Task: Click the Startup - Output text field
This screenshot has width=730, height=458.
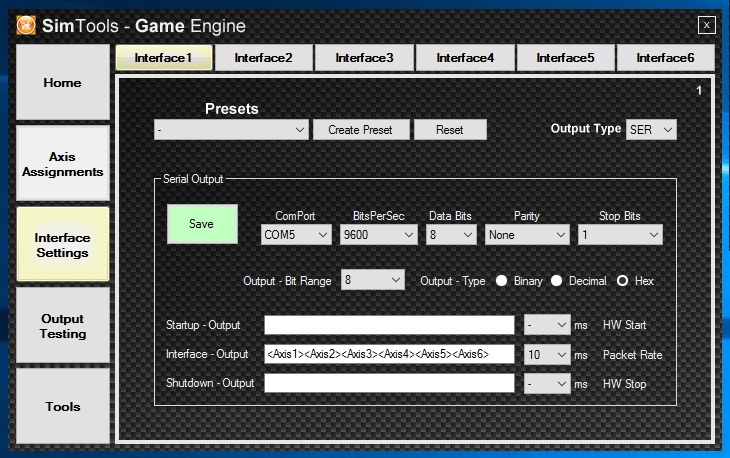Action: tap(389, 325)
